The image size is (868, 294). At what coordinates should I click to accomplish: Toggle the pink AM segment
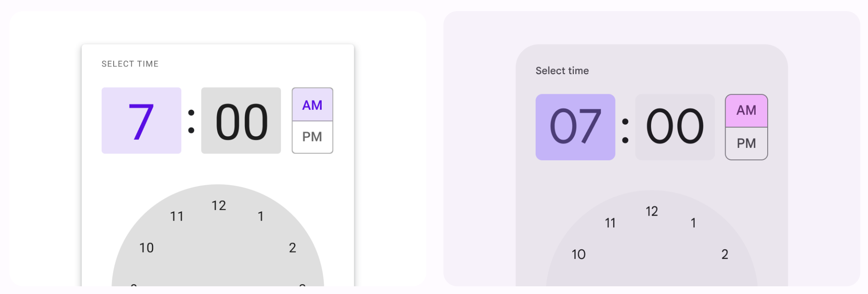746,111
